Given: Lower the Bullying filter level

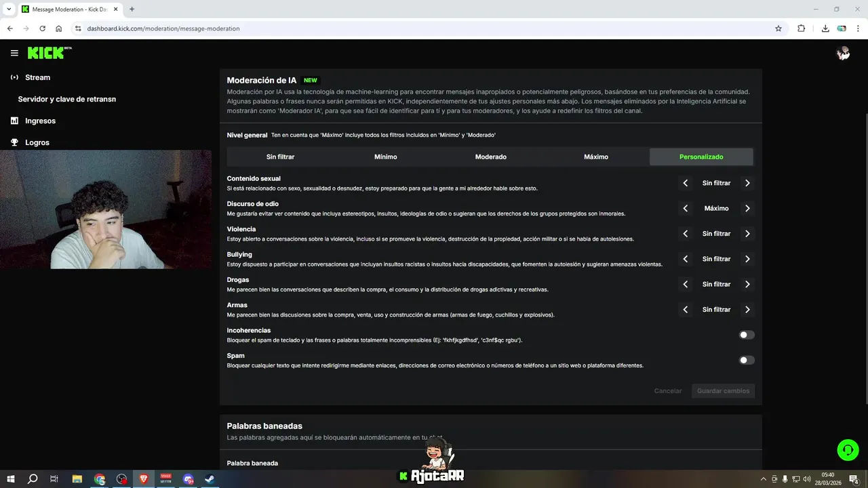Looking at the screenshot, I should pos(686,259).
